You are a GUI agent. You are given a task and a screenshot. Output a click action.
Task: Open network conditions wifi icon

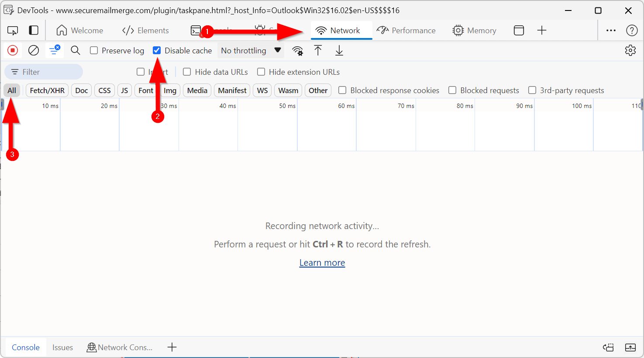298,51
